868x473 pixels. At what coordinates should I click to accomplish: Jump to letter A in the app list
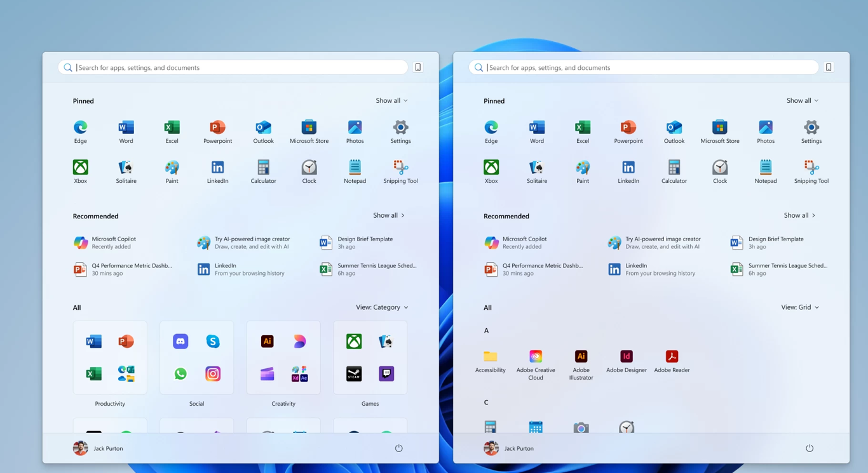pyautogui.click(x=487, y=330)
